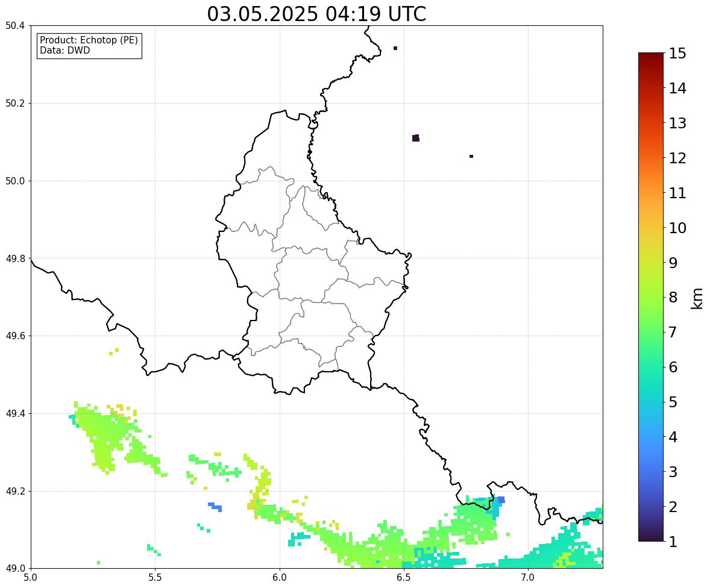Click the x-axis label '5.5'
Image resolution: width=710 pixels, height=588 pixels.
point(155,578)
